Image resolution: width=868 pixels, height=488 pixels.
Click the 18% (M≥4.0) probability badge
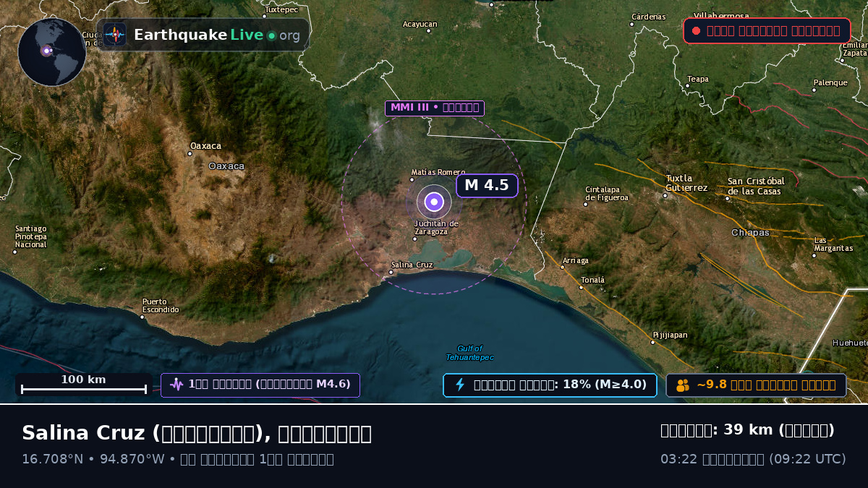click(550, 385)
